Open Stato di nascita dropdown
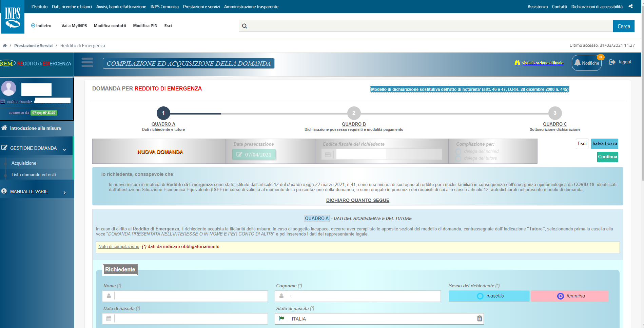644x328 pixels. [x=379, y=319]
